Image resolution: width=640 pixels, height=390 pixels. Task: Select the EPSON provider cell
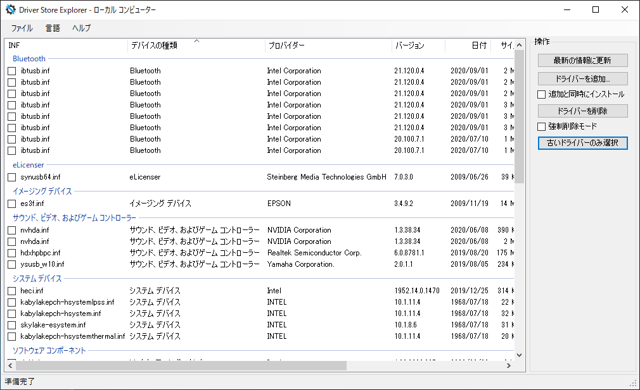[x=279, y=204]
